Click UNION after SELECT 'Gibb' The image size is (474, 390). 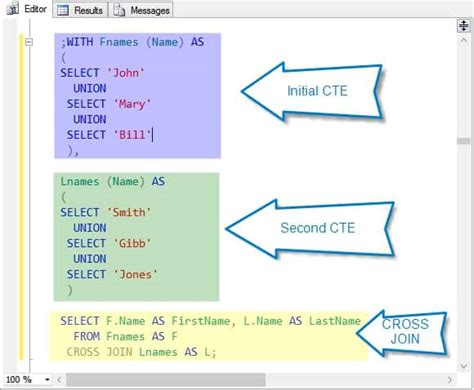tap(90, 259)
